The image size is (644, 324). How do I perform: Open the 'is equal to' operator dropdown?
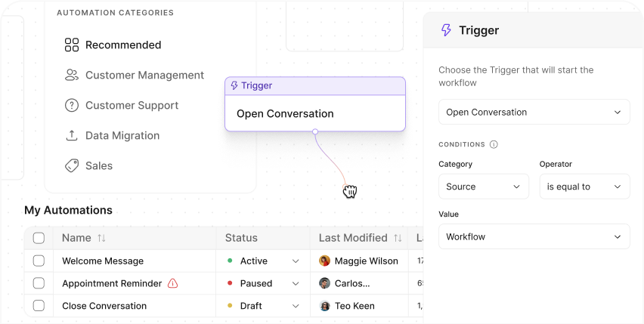click(x=584, y=187)
